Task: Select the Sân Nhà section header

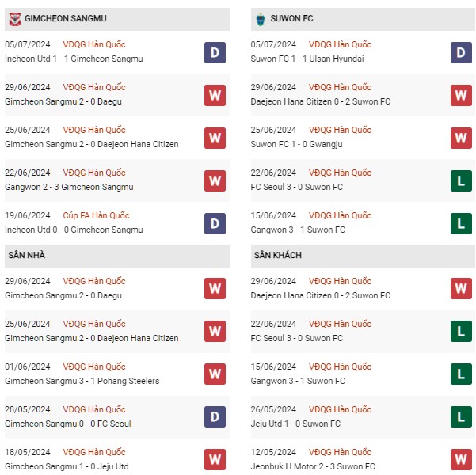Action: 28,256
